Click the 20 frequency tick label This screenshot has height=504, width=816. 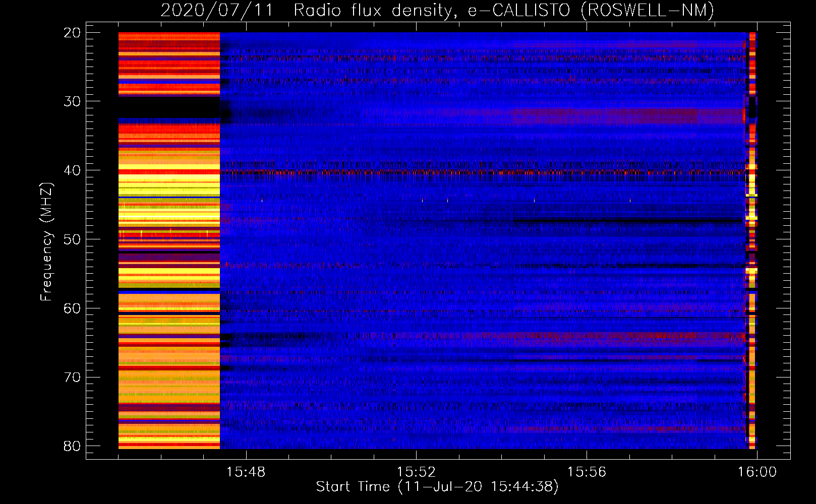click(x=73, y=33)
